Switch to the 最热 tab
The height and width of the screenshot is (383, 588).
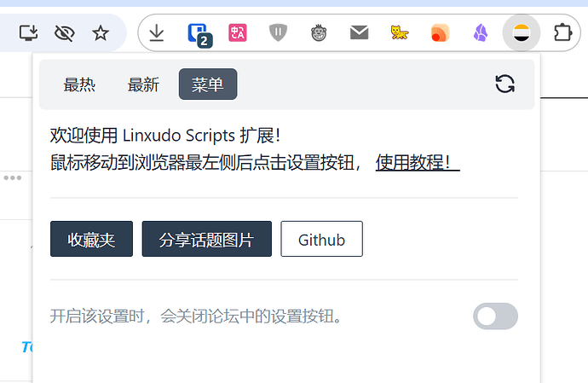[x=79, y=84]
